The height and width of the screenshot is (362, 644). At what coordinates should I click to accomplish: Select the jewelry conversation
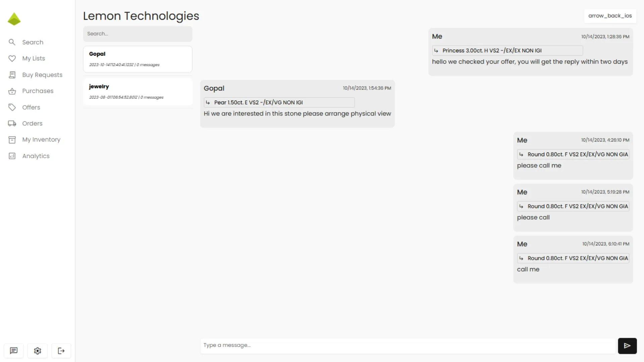[x=138, y=92]
